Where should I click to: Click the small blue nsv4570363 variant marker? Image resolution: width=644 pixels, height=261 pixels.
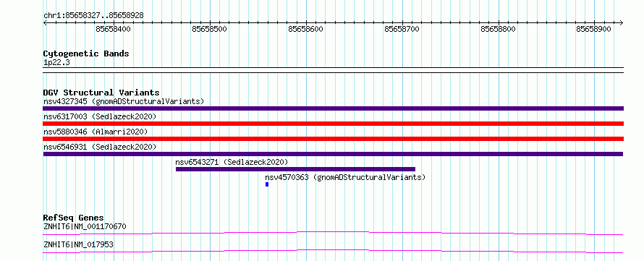(x=267, y=184)
